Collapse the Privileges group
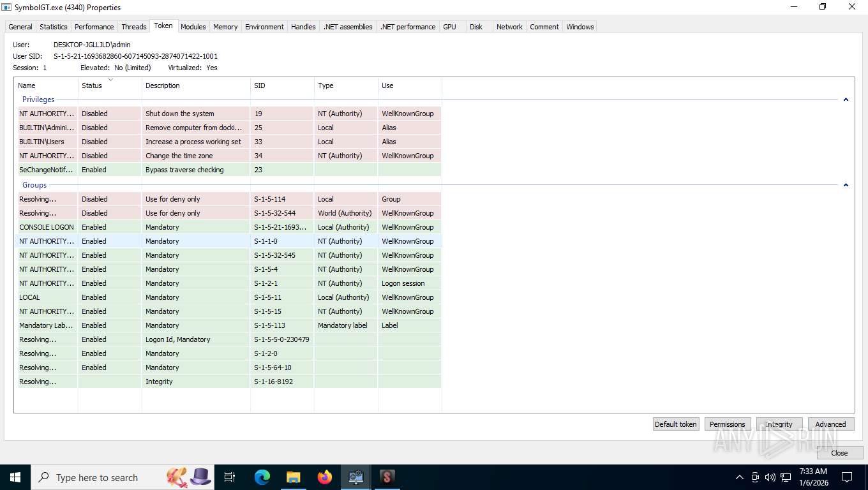Viewport: 868px width, 490px height. (846, 100)
